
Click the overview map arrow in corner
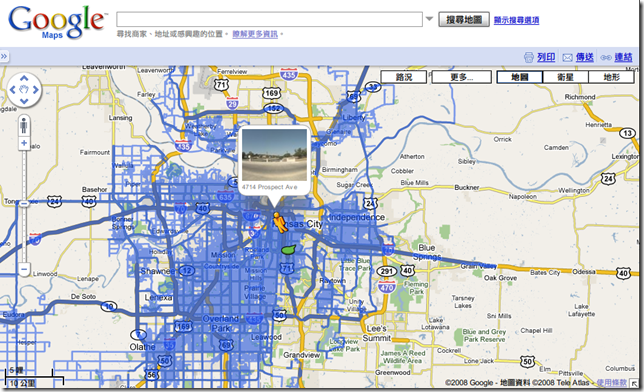click(x=635, y=383)
